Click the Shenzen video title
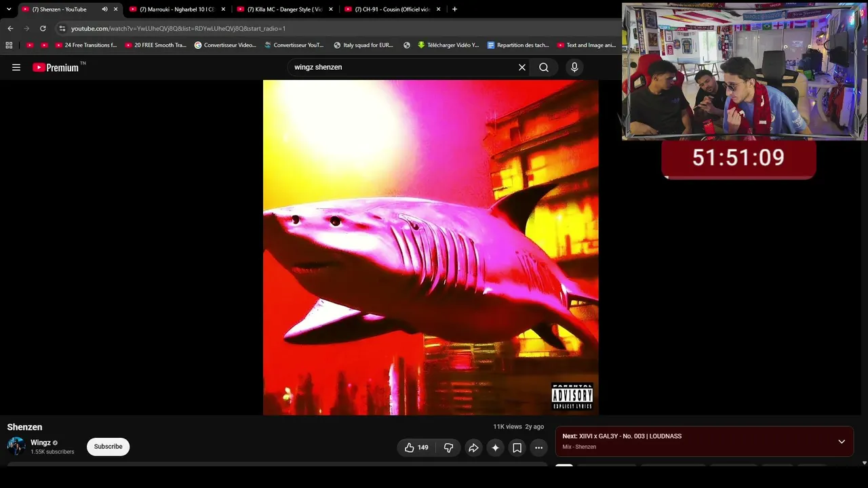 point(24,427)
